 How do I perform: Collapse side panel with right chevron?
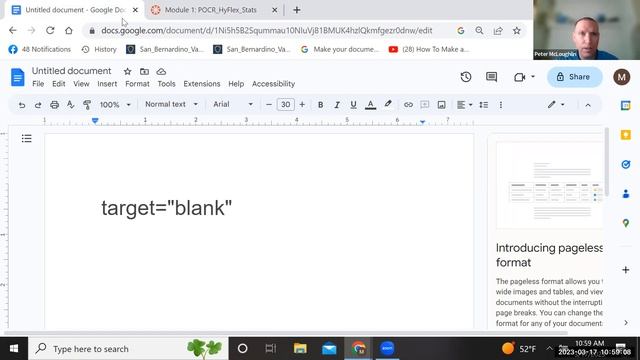click(626, 322)
